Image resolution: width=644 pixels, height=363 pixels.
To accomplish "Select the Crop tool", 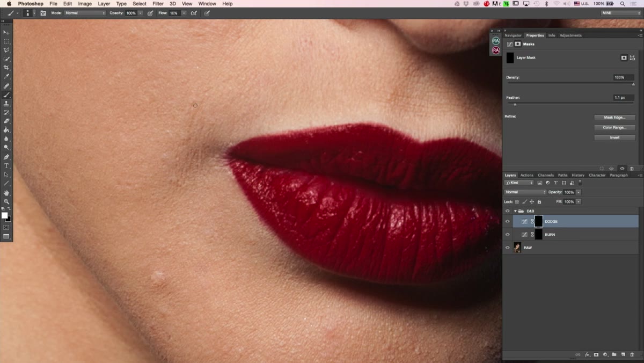I will (x=6, y=68).
